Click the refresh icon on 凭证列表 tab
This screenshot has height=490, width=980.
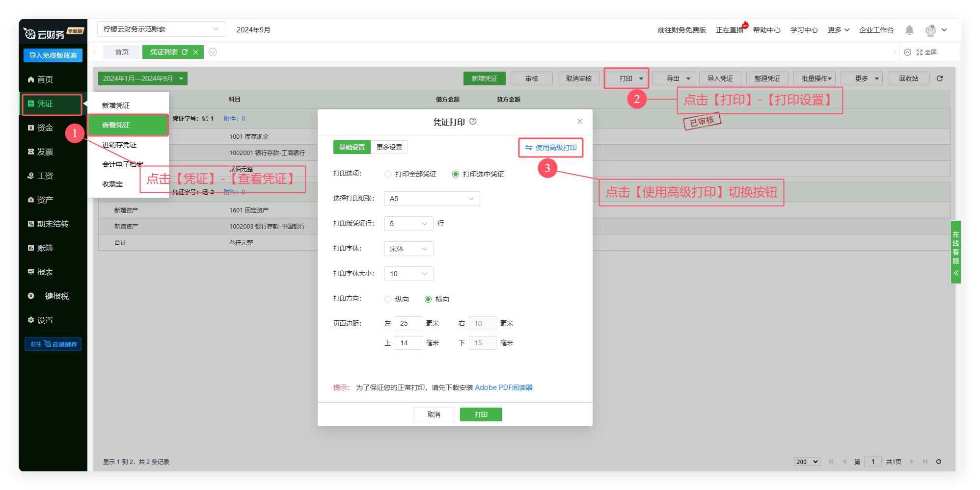[185, 52]
